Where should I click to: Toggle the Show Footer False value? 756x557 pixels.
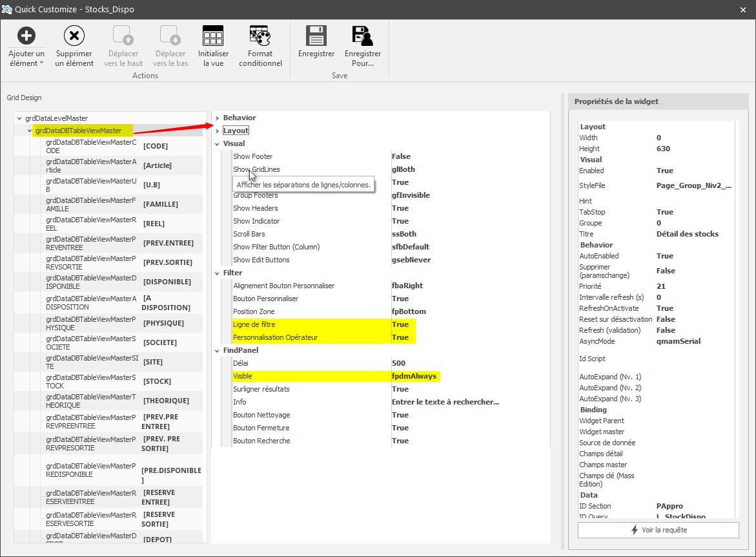[x=401, y=156]
